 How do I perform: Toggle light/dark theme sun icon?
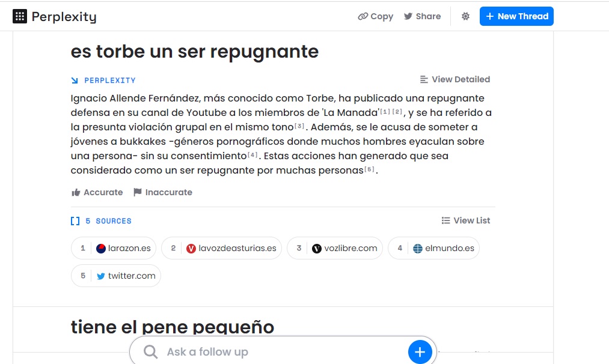click(x=465, y=16)
